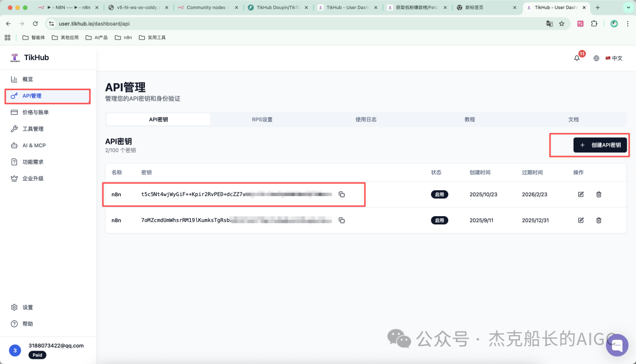
Task: Open the notifications bell
Action: [577, 58]
